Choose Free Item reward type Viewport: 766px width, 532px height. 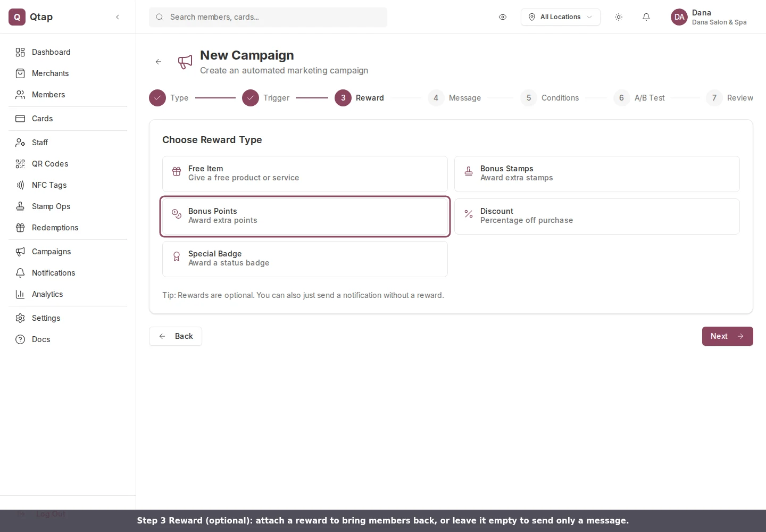click(x=305, y=174)
